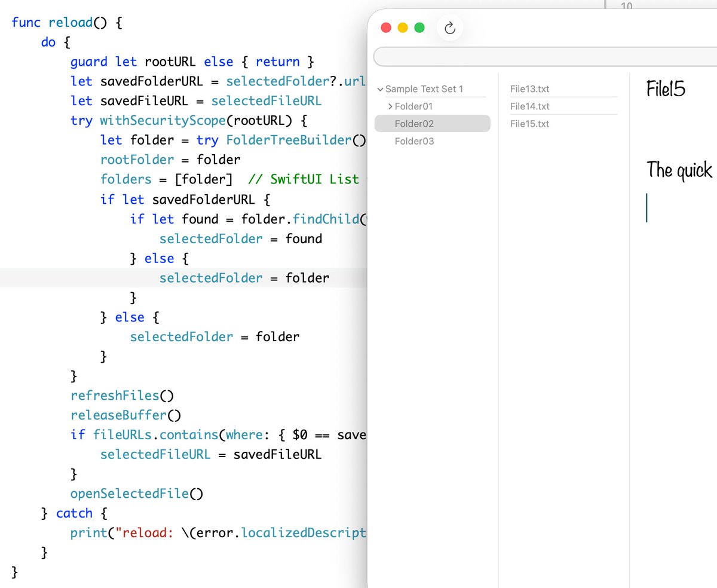This screenshot has width=717, height=588.
Task: Click 'The quick' text line in editor
Action: pos(679,170)
